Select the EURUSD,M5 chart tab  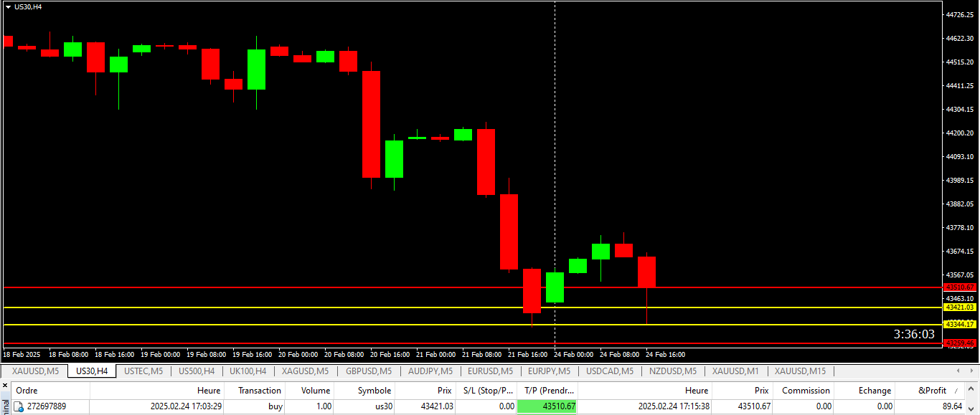489,371
